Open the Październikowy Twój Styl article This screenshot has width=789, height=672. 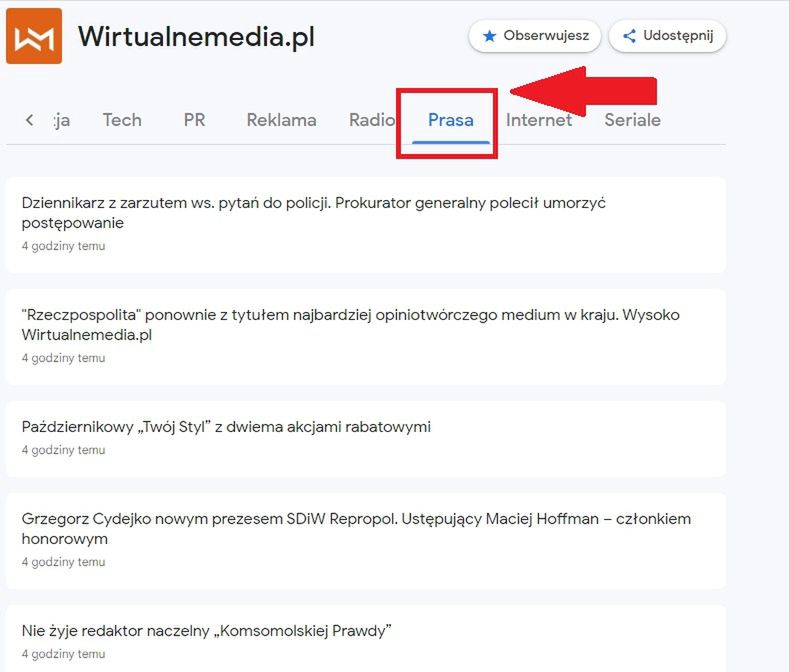click(366, 438)
